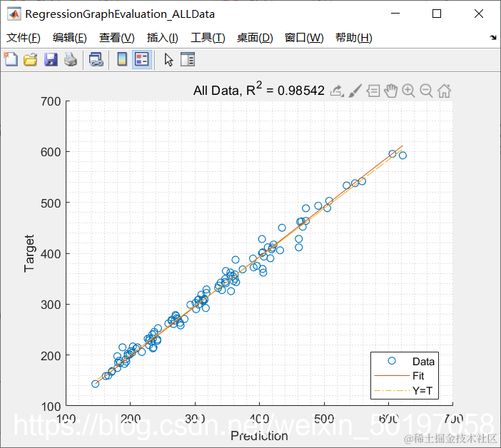
Task: Restore view with home icon
Action: coord(444,91)
